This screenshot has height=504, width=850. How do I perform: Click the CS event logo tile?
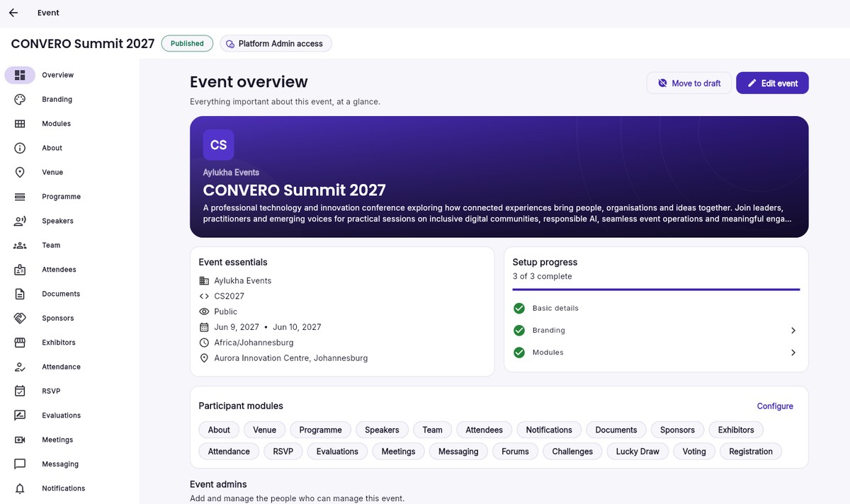218,144
